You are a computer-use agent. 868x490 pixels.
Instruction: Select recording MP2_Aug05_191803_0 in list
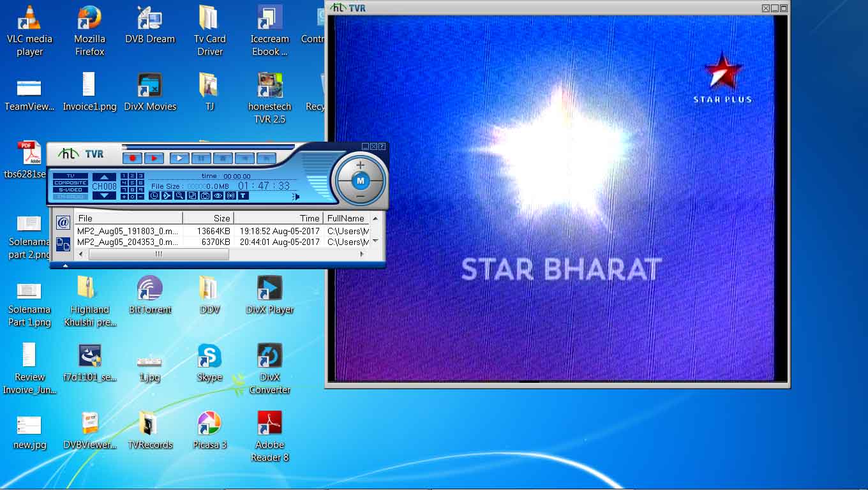[x=128, y=231]
